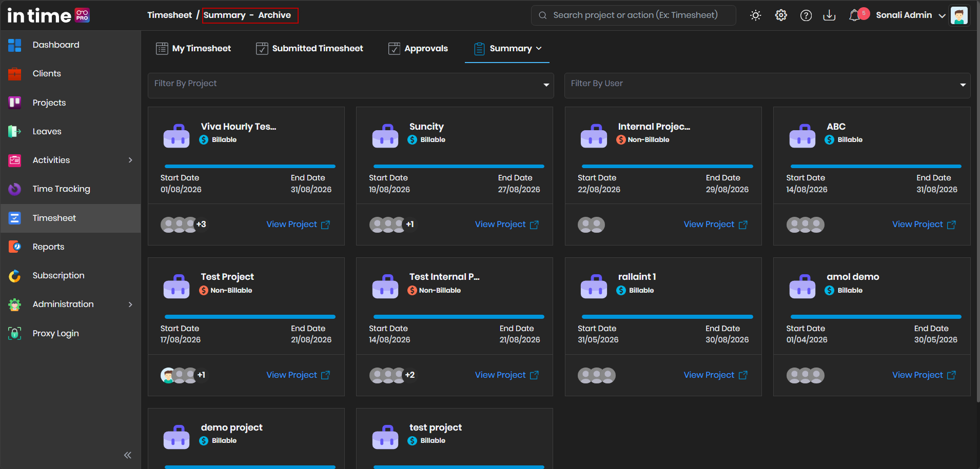Screen dimensions: 980x469
Task: Click the ABC project briefcase icon
Action: [802, 136]
